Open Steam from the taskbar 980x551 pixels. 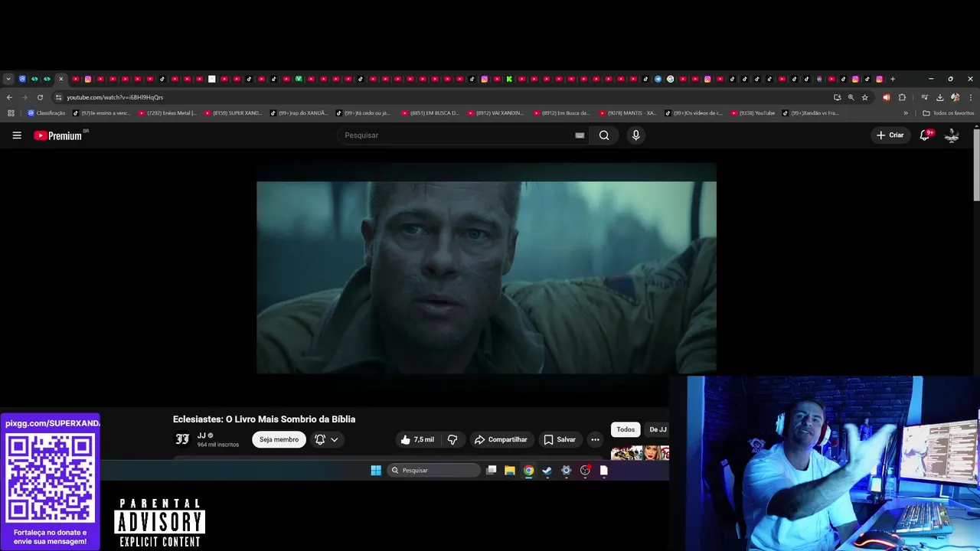[x=547, y=470]
